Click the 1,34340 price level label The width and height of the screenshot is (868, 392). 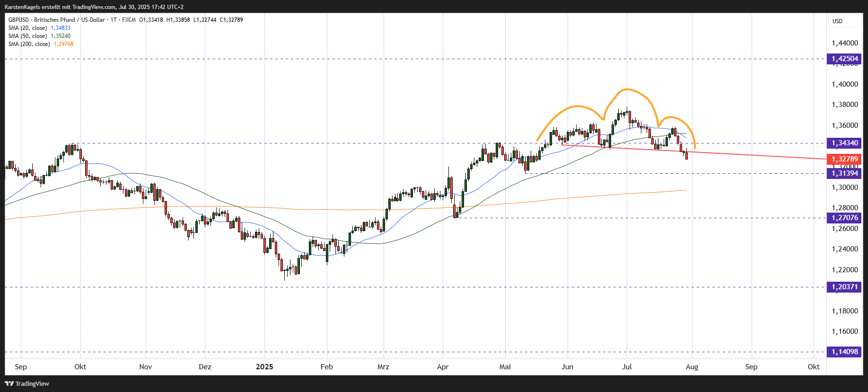pyautogui.click(x=844, y=143)
